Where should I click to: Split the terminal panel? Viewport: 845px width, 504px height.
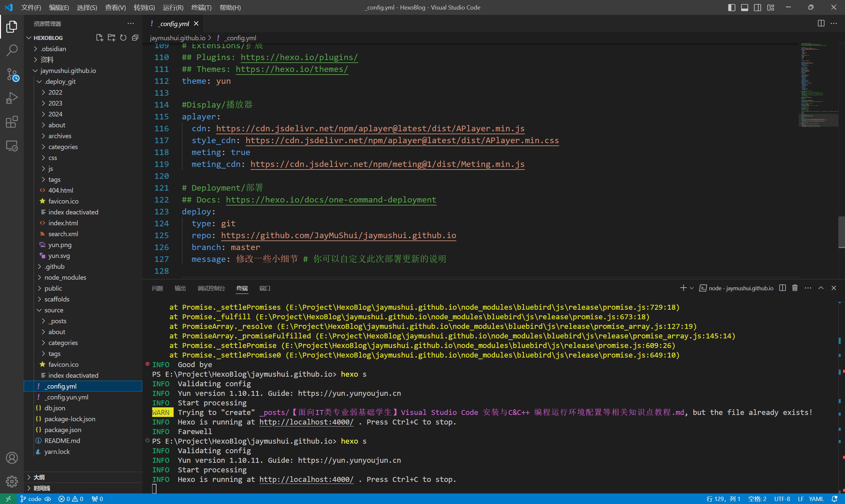pos(783,288)
